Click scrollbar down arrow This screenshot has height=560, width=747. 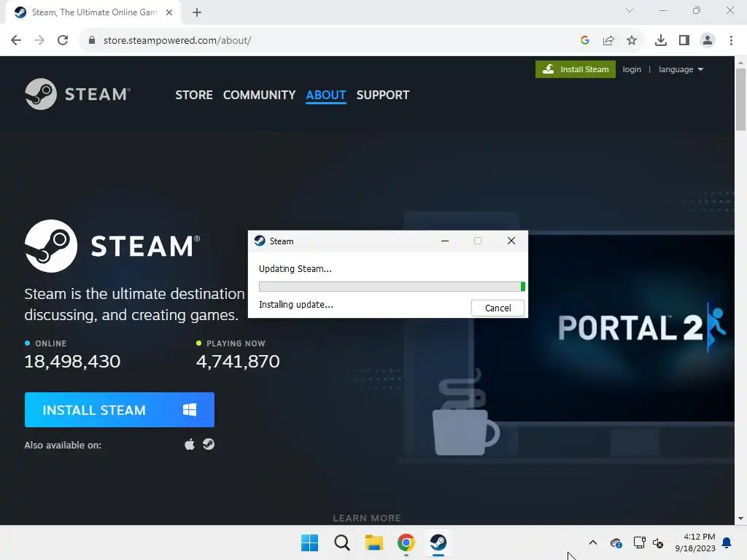click(740, 518)
